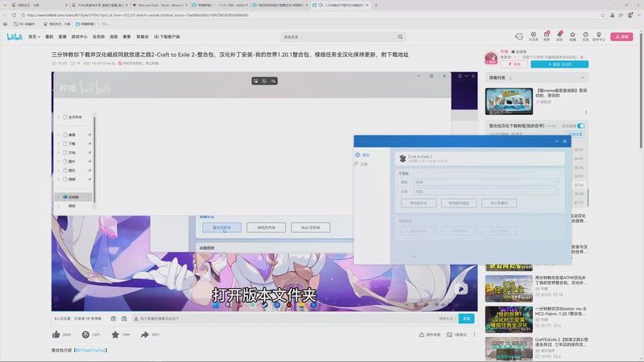Open the 历史 history icon

(x=586, y=36)
